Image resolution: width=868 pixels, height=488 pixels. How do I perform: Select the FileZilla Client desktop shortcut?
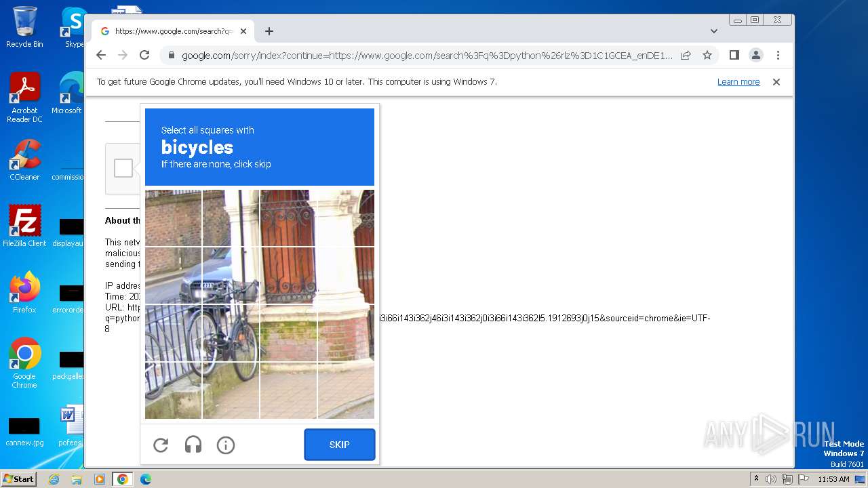tap(24, 226)
